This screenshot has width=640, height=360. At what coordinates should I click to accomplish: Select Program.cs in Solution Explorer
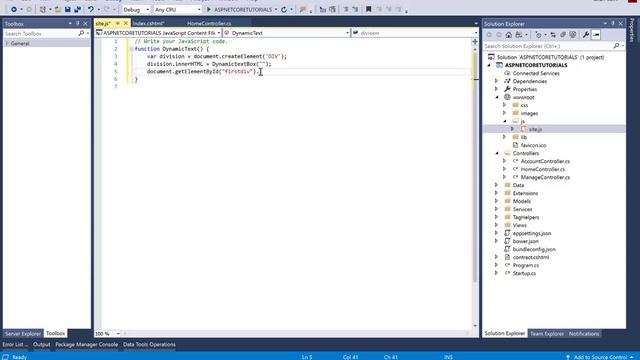(525, 265)
